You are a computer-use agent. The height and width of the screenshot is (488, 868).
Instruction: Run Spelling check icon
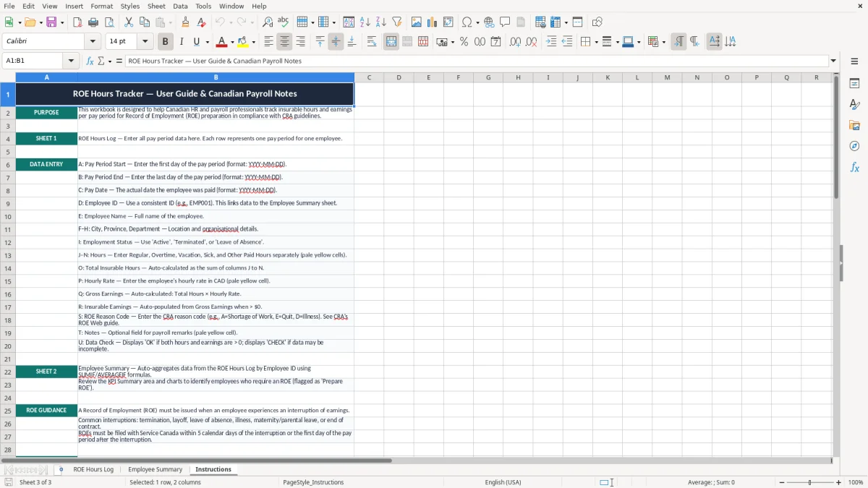click(x=283, y=22)
